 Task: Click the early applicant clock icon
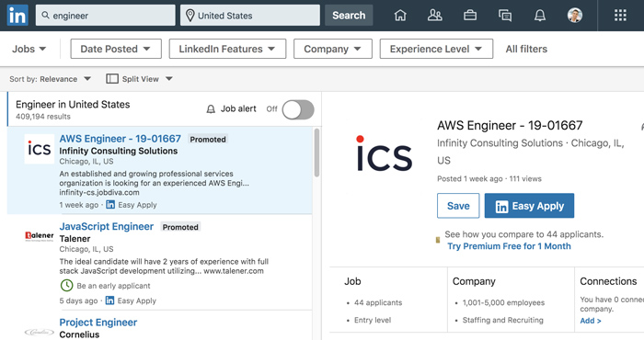(x=66, y=286)
